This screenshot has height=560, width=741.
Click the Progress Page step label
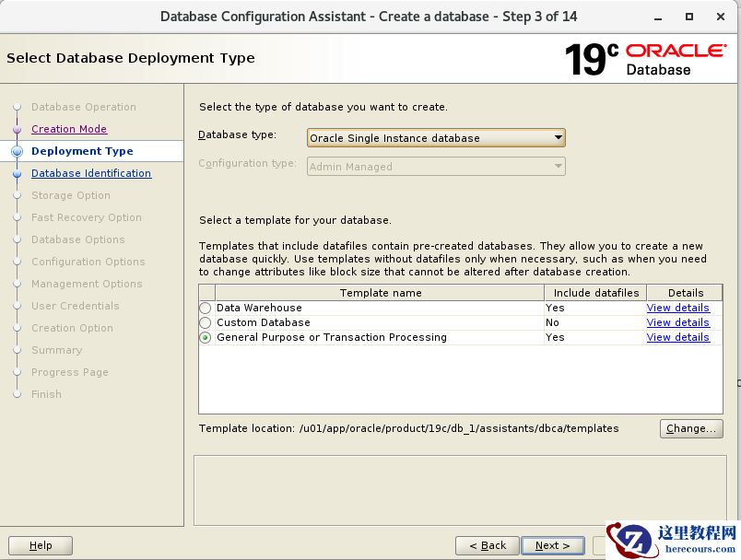(x=70, y=372)
